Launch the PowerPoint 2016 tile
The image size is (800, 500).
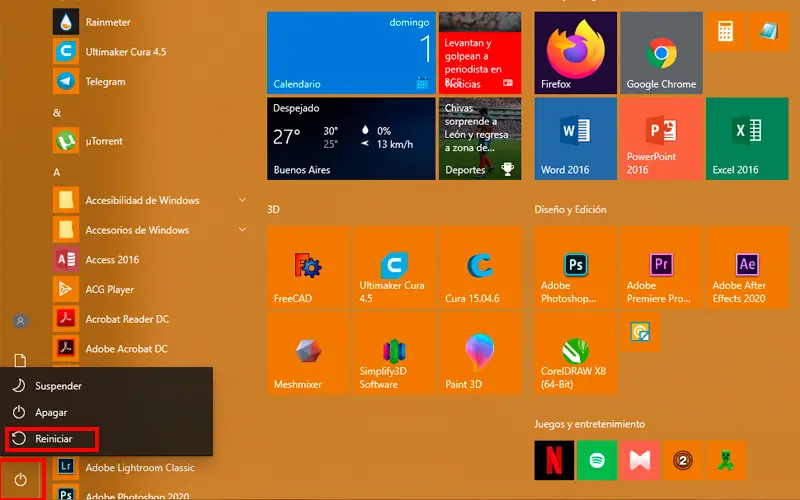pos(661,139)
